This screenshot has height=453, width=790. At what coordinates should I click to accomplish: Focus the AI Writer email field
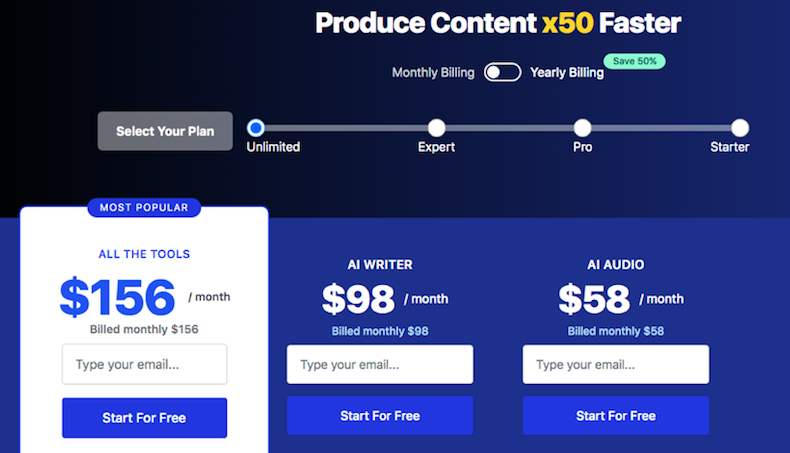[x=380, y=364]
